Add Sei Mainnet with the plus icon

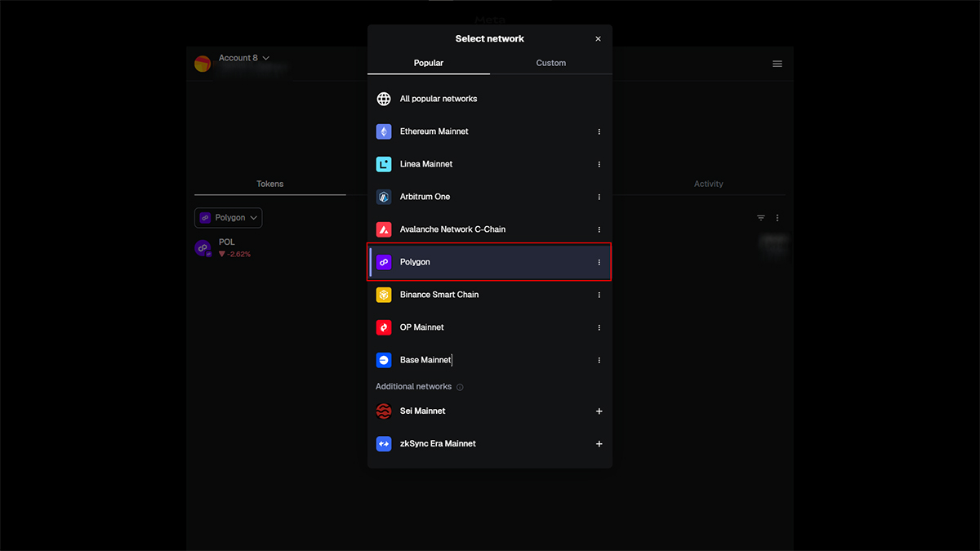599,411
